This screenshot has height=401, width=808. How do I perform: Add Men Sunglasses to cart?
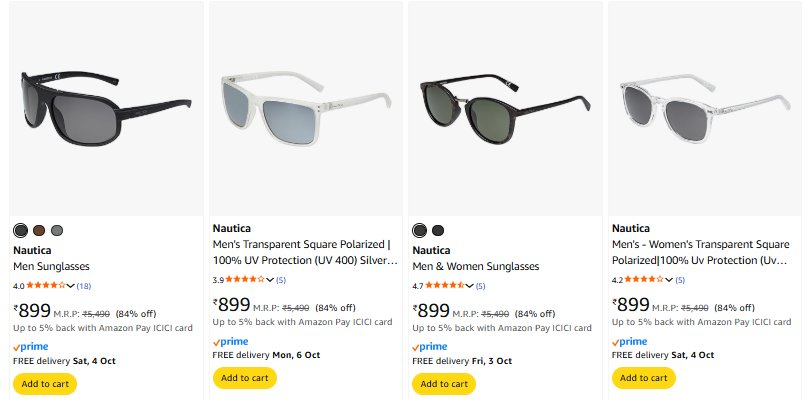[x=45, y=384]
